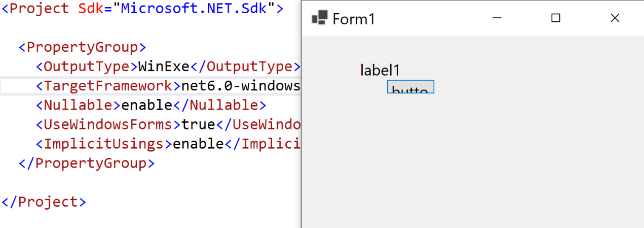Image resolution: width=644 pixels, height=228 pixels.
Task: Minimize the Form1 window
Action: [x=497, y=18]
